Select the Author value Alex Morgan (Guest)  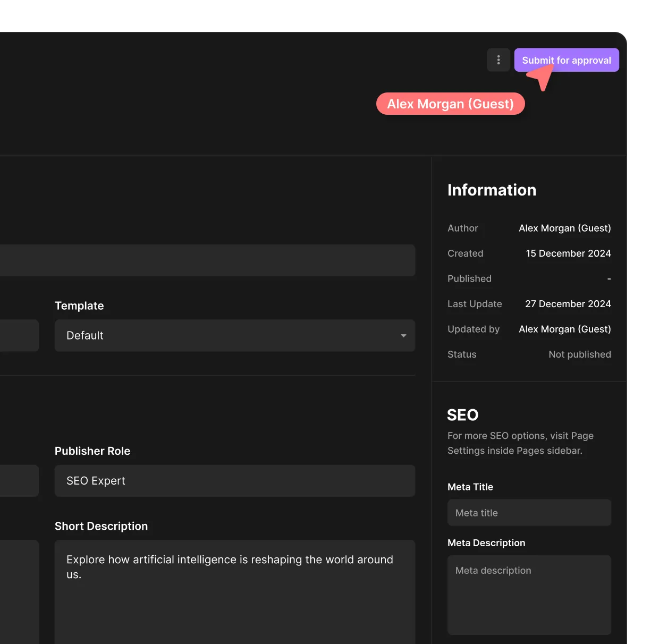point(565,228)
